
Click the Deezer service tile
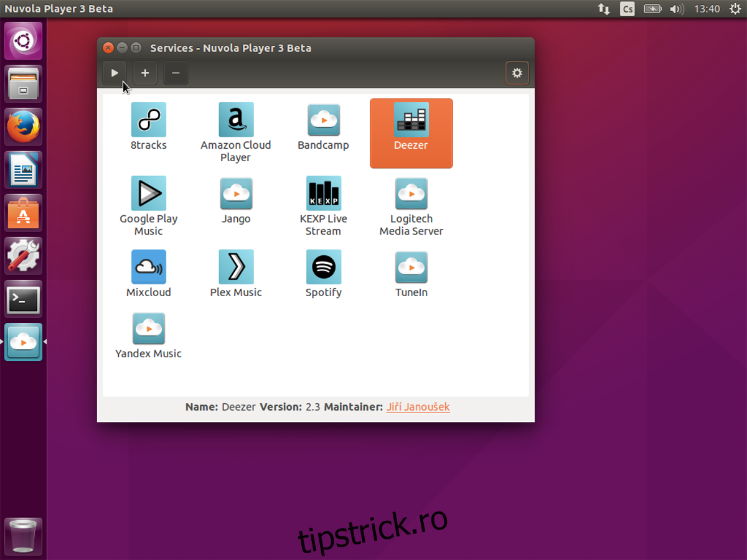pyautogui.click(x=411, y=133)
